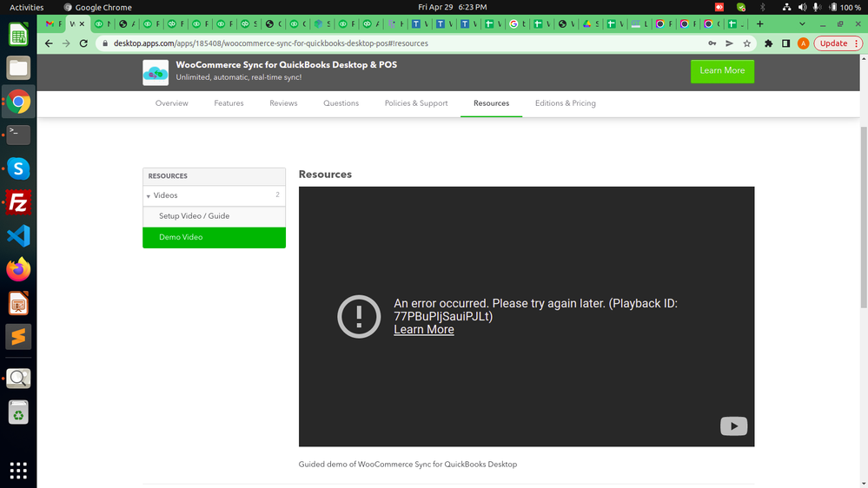Open the Reviews tab

(283, 103)
